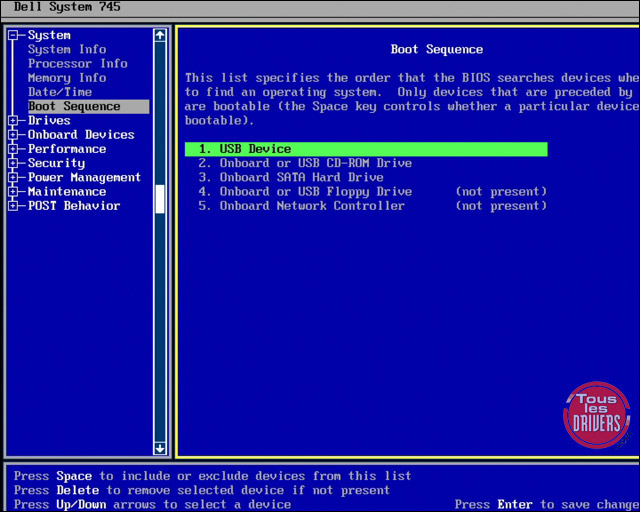Click the 'Press Up/Down arrows' hint

153,505
